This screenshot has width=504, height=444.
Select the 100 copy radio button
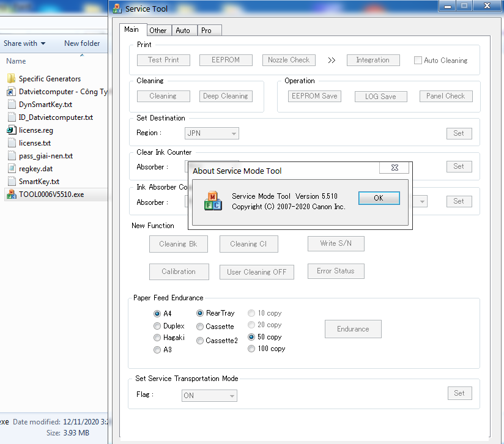(251, 349)
